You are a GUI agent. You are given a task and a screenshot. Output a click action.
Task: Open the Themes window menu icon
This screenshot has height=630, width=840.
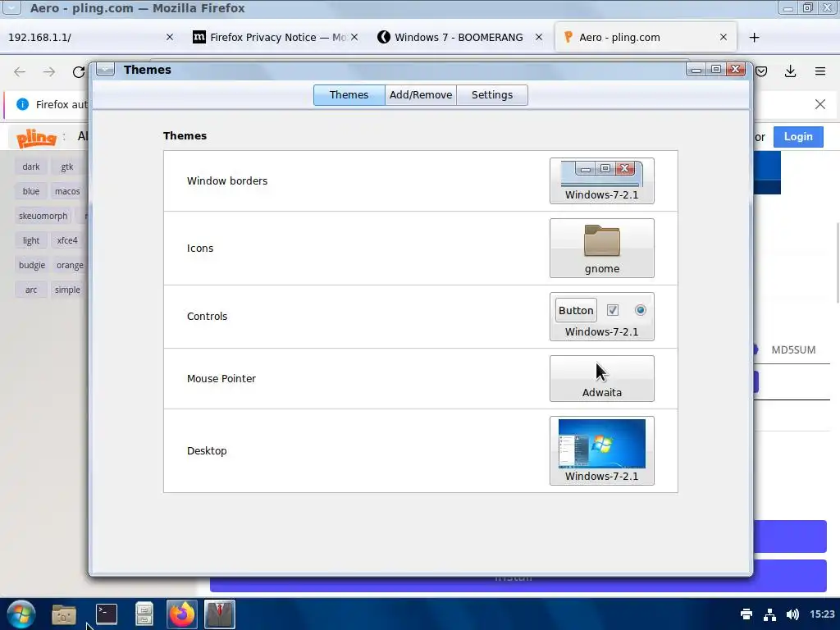coord(106,70)
